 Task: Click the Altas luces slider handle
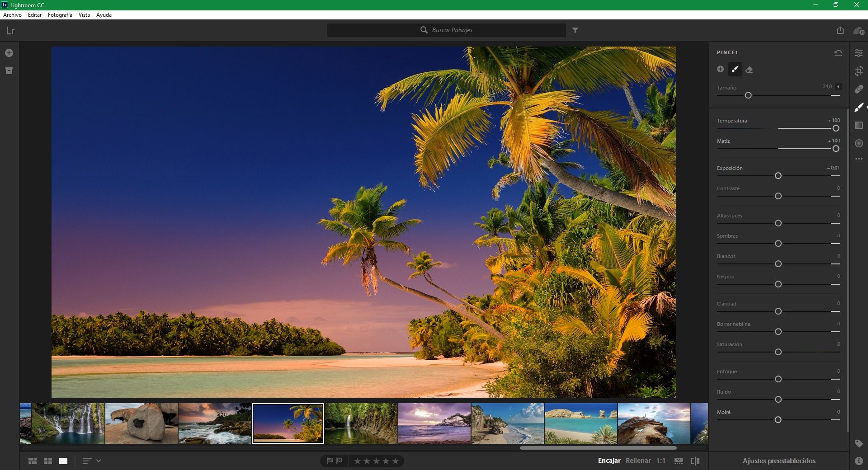[778, 223]
